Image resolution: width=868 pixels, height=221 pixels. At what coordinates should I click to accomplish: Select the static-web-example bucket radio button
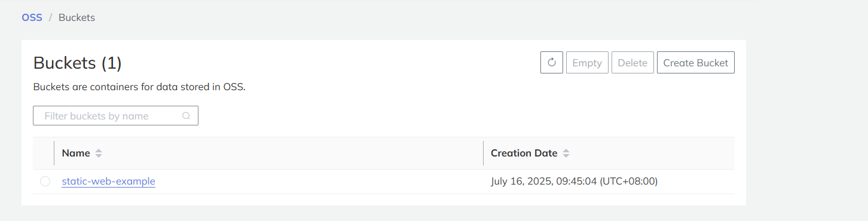(45, 182)
